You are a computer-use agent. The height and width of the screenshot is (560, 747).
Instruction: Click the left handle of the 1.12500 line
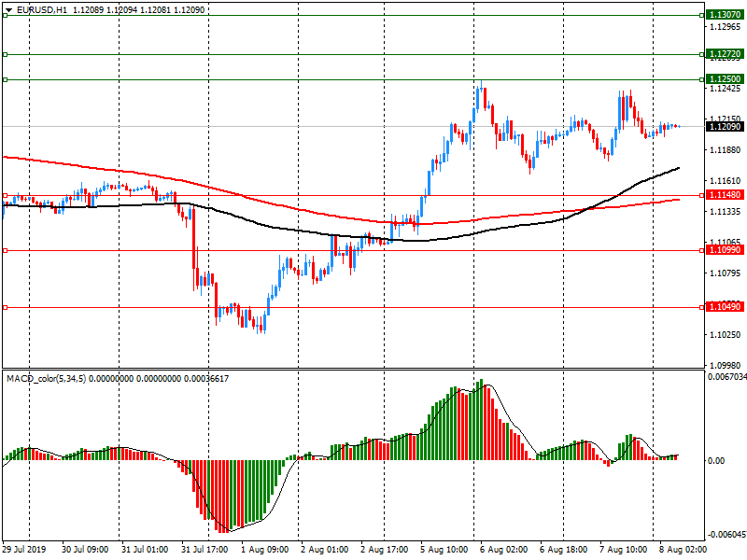pos(6,79)
